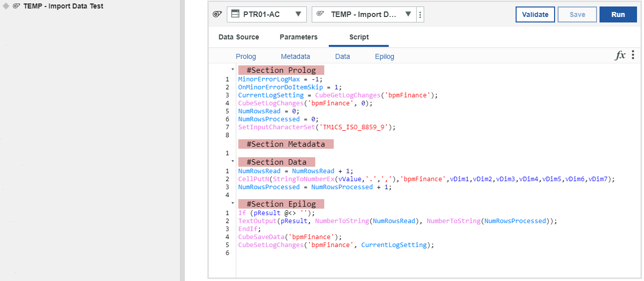The width and height of the screenshot is (644, 281).
Task: Select TEMP - Import Data Test in the tree
Action: [63, 6]
